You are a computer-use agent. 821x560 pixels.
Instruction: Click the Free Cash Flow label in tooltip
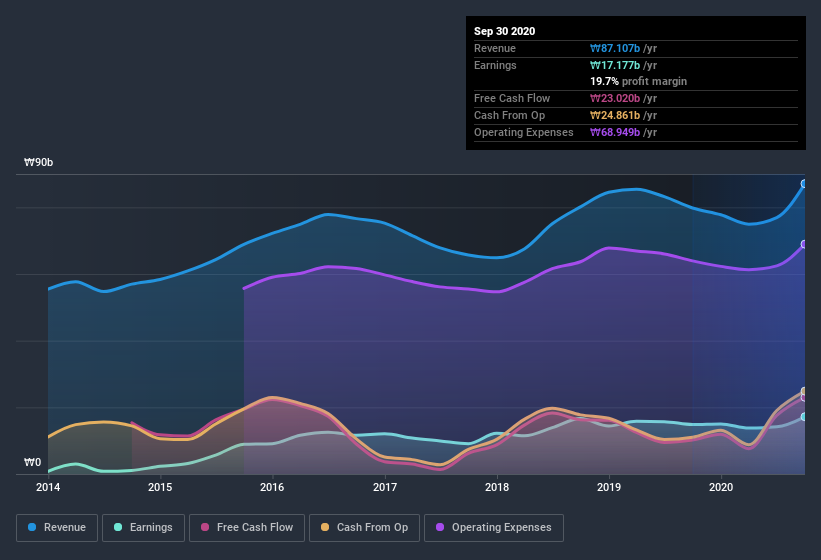(x=512, y=98)
